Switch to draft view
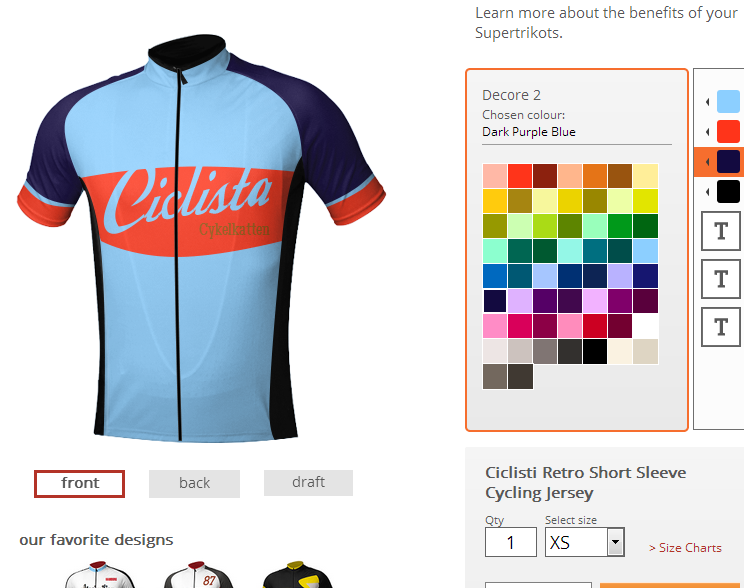 [308, 483]
